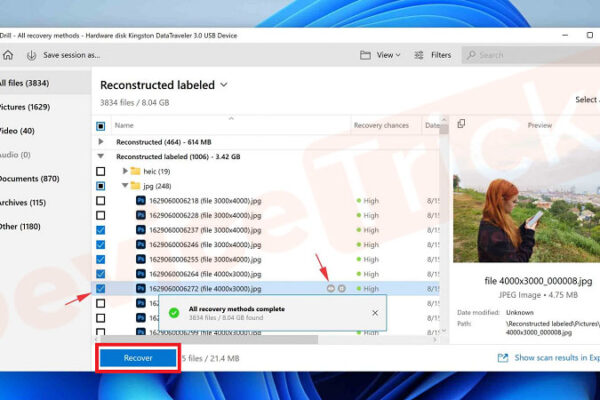The width and height of the screenshot is (600, 400).
Task: Collapse the jpg (248) folder arrow
Action: 125,185
